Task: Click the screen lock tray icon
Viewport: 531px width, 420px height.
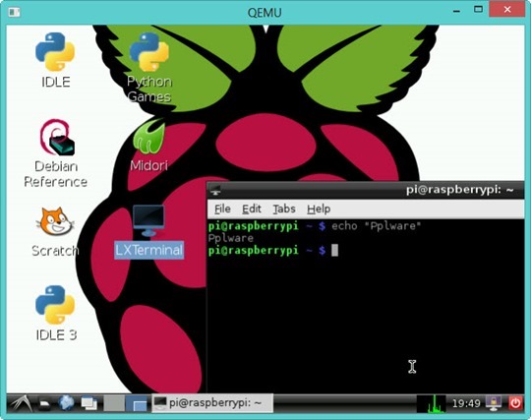Action: click(x=494, y=403)
